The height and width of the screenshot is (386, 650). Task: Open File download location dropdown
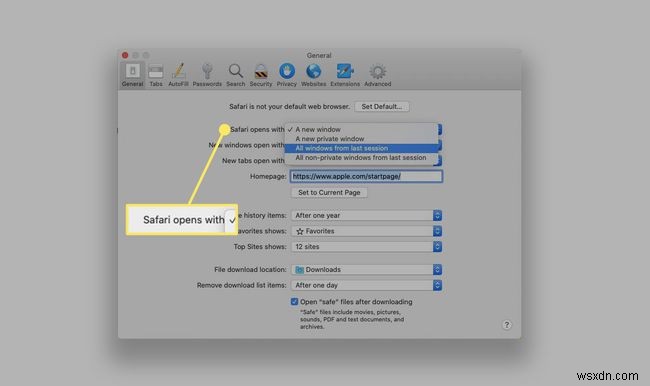pyautogui.click(x=366, y=269)
